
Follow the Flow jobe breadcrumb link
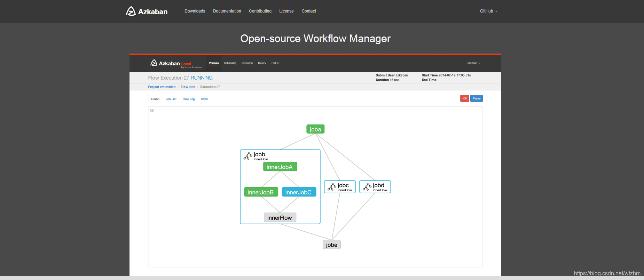point(188,87)
